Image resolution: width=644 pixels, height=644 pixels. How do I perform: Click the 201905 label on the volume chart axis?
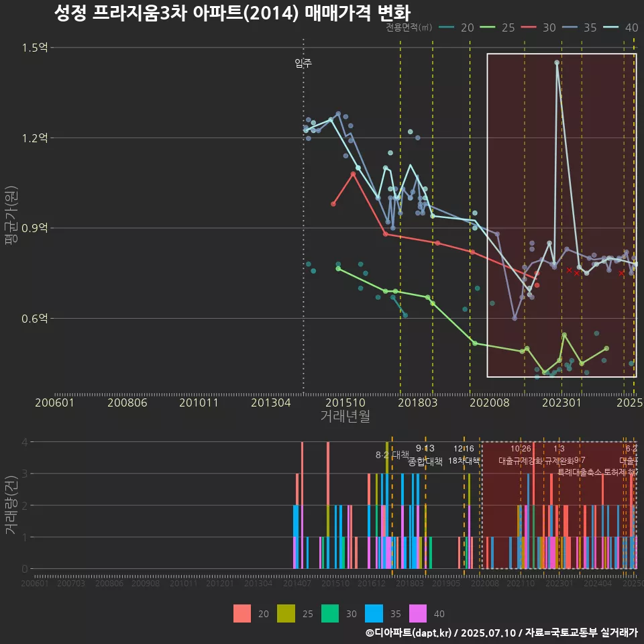[x=446, y=584]
